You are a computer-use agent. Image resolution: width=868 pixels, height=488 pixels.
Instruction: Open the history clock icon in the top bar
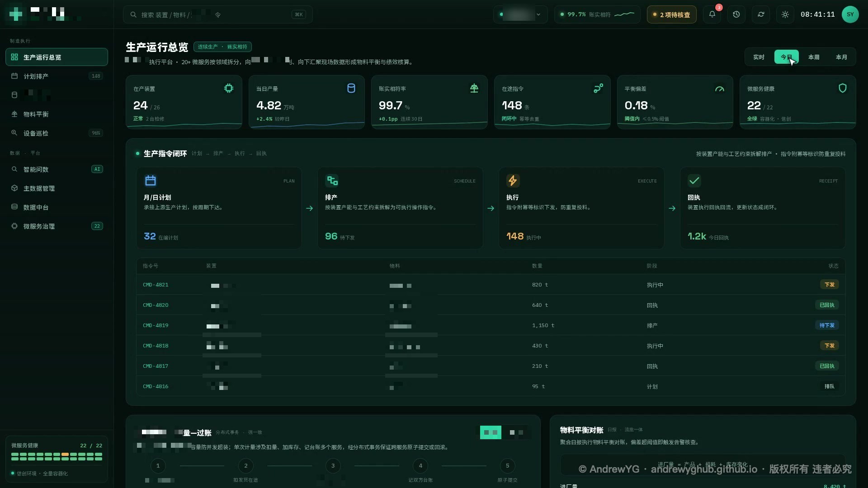coord(736,14)
